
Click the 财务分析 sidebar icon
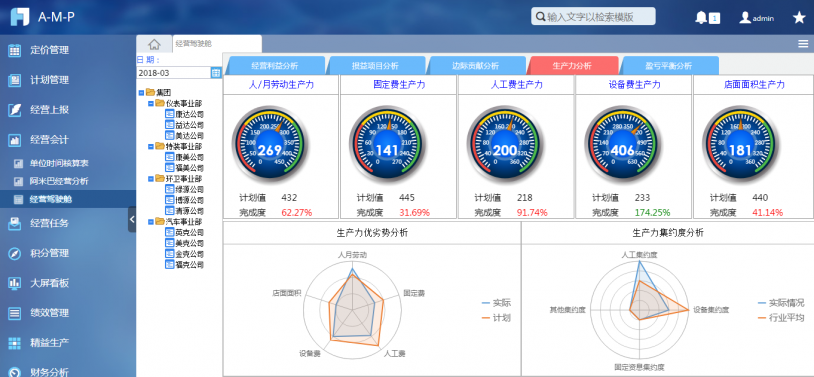[15, 372]
